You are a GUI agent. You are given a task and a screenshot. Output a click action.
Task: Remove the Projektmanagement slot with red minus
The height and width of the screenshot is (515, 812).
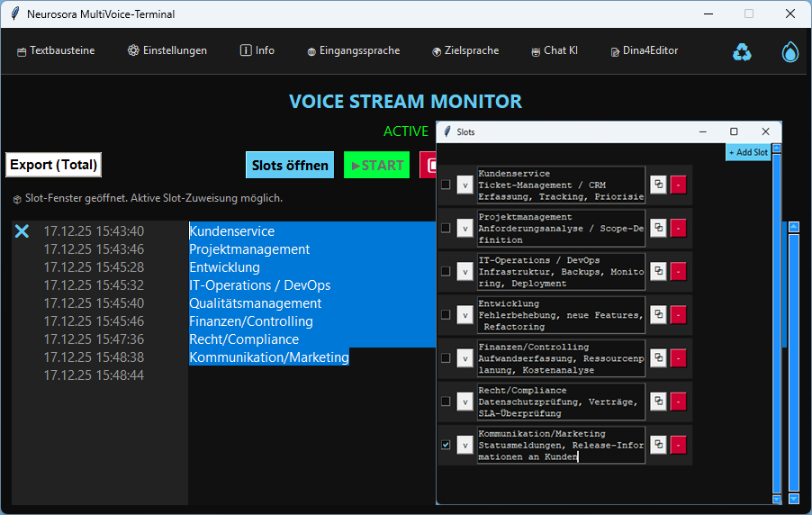click(x=678, y=228)
